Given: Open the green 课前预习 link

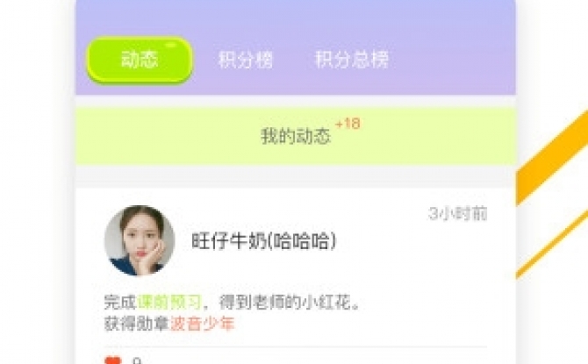Looking at the screenshot, I should (170, 302).
